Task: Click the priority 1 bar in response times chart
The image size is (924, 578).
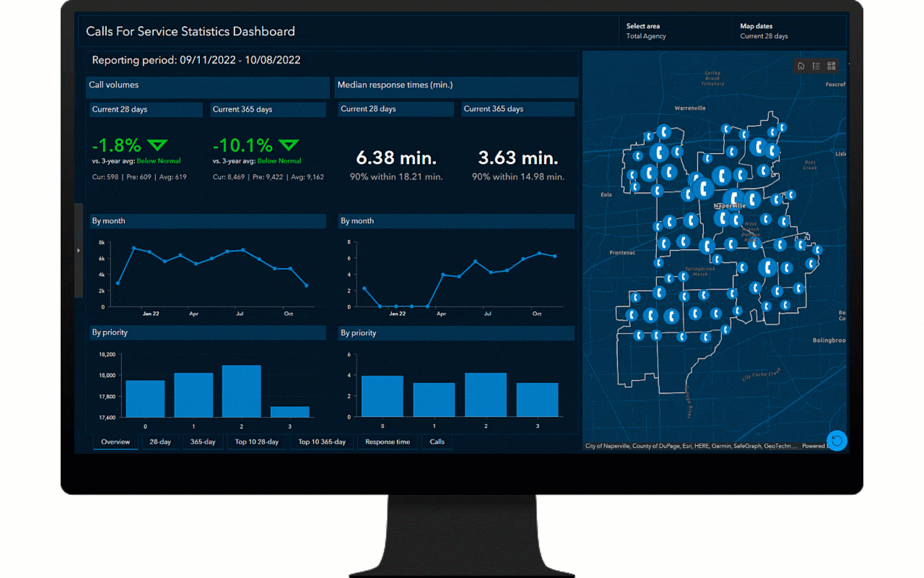Action: pos(434,400)
